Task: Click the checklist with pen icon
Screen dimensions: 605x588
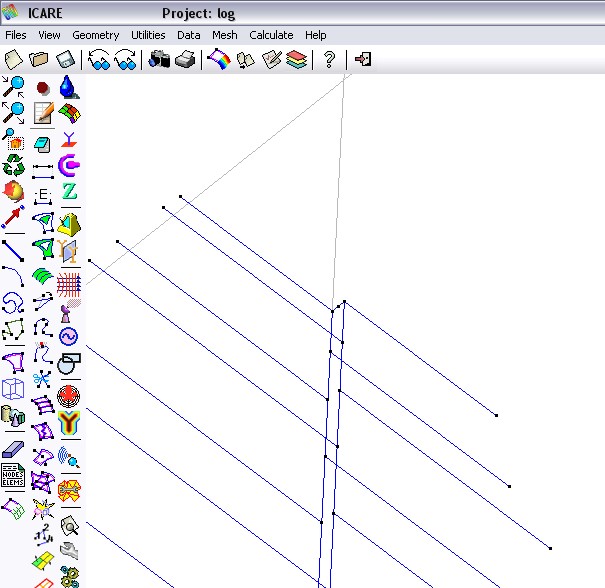Action: point(272,60)
